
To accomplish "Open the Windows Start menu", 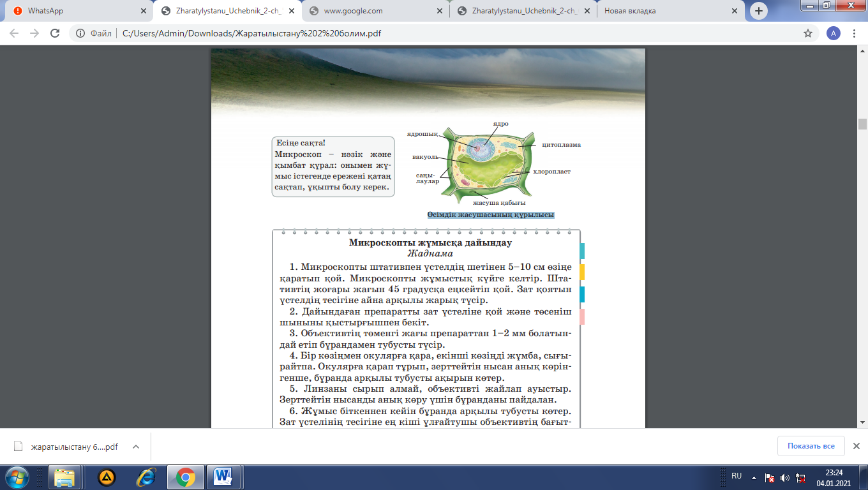I will pos(17,477).
